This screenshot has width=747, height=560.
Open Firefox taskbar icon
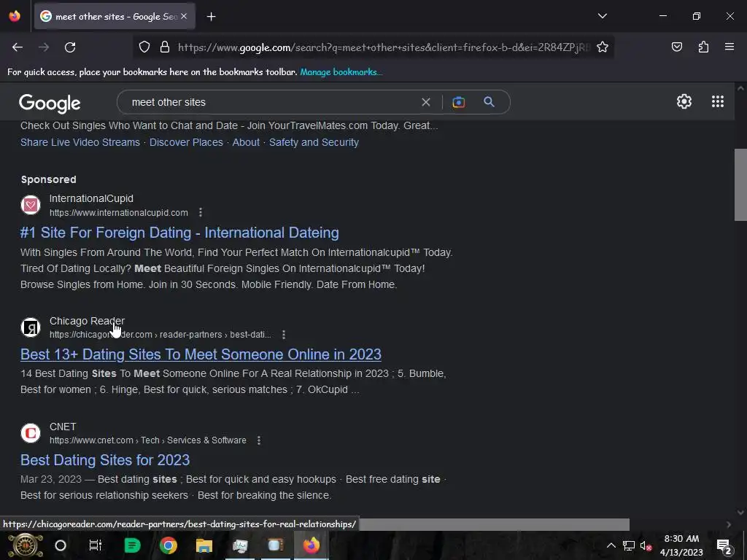point(311,545)
